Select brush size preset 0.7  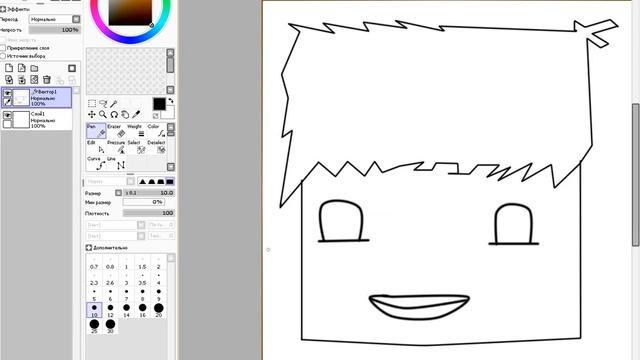coord(94,262)
